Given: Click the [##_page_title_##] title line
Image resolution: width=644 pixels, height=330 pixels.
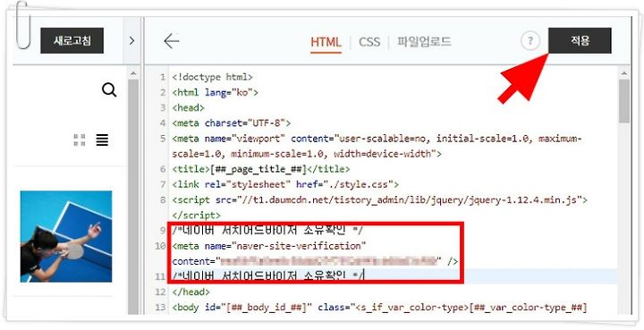Looking at the screenshot, I should (x=261, y=169).
